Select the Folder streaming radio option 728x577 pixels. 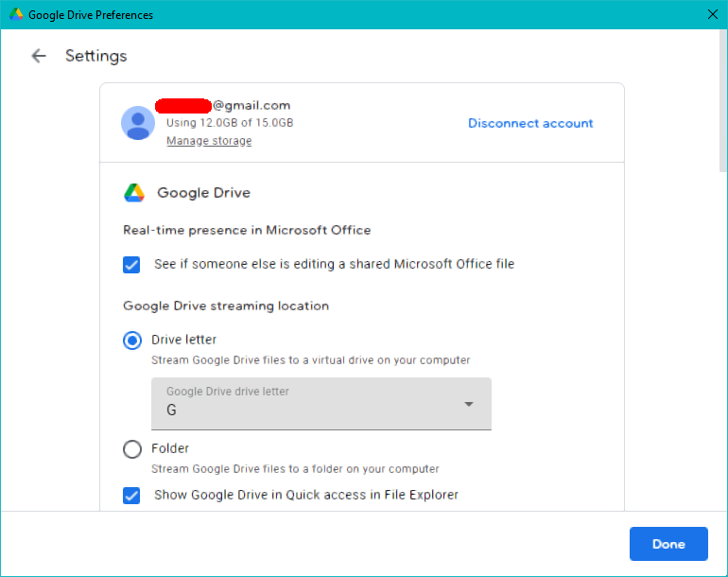(132, 449)
